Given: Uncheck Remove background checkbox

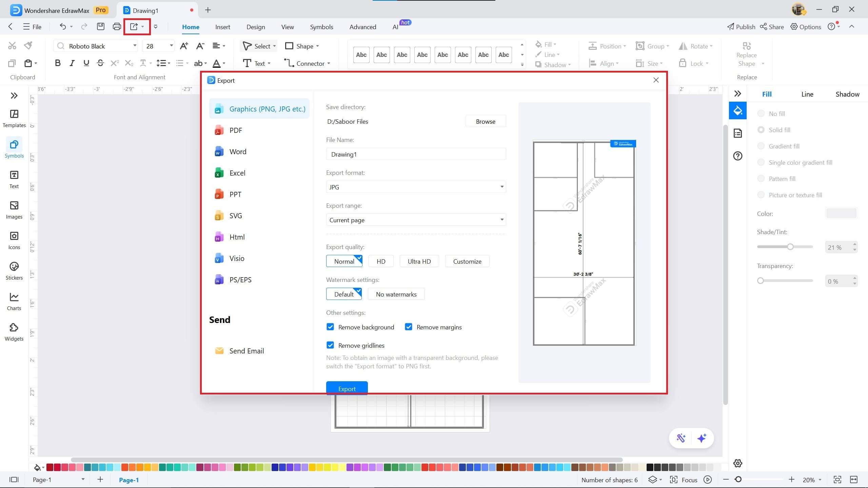Looking at the screenshot, I should 330,327.
